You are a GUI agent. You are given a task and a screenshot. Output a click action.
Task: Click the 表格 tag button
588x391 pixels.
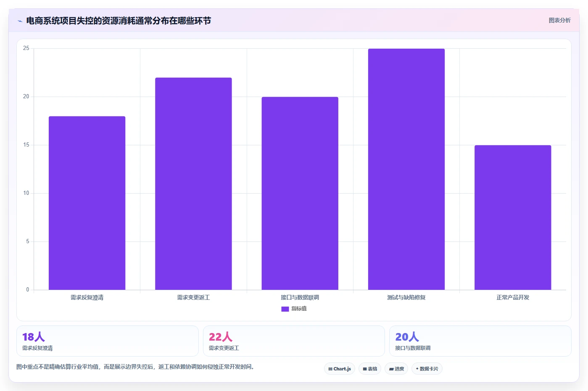coord(370,369)
